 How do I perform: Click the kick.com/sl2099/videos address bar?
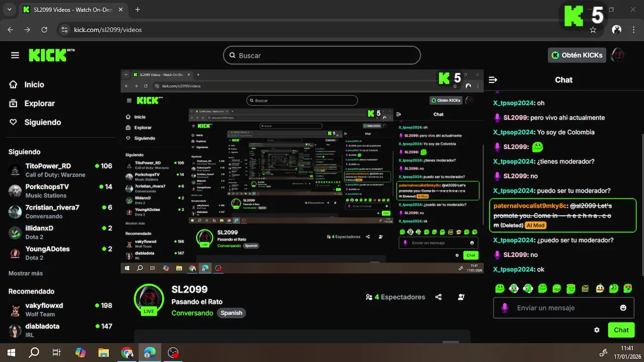pos(107,30)
